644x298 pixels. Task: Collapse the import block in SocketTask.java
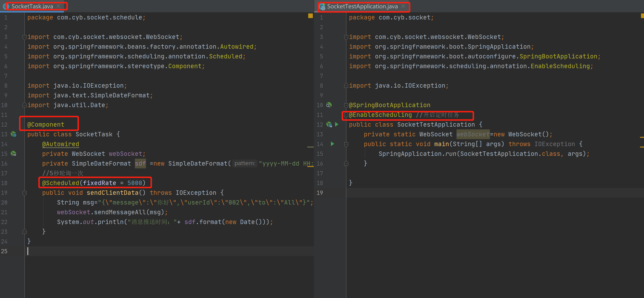[24, 37]
